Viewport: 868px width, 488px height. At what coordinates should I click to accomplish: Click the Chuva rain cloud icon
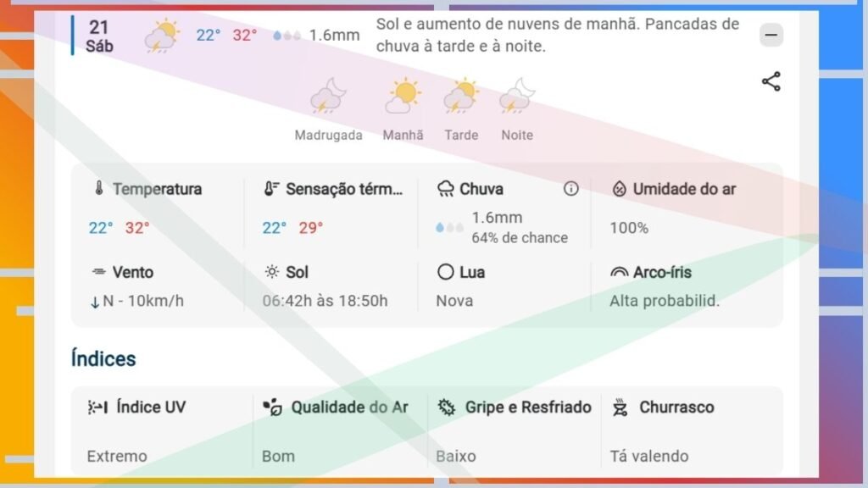(445, 189)
